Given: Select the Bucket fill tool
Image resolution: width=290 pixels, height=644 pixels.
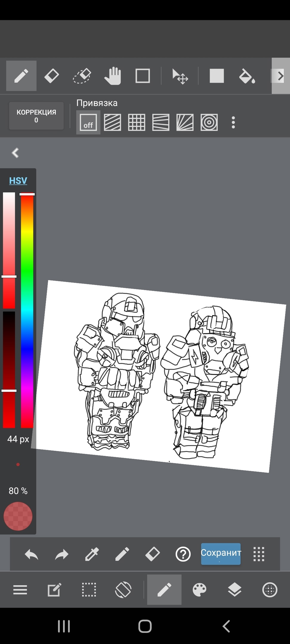Looking at the screenshot, I should (247, 76).
